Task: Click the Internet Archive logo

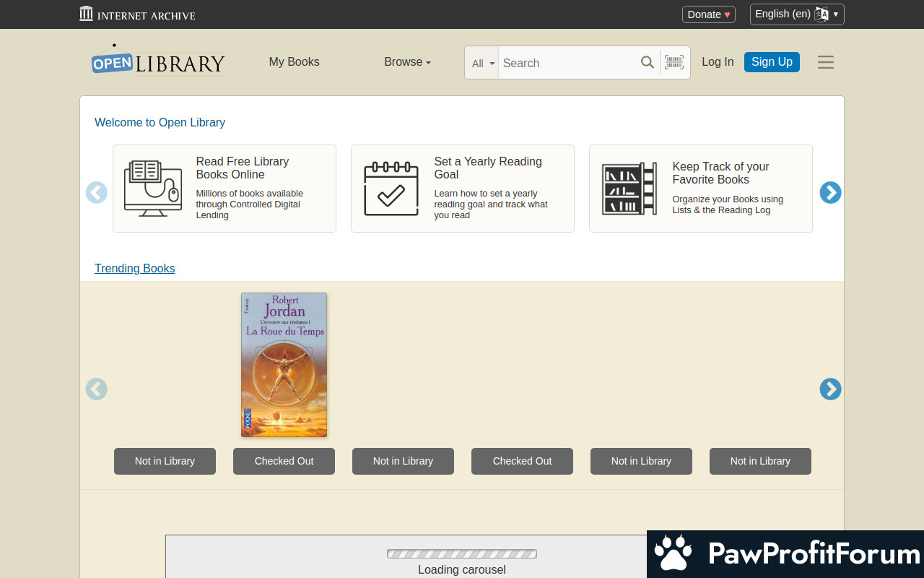Action: [137, 14]
